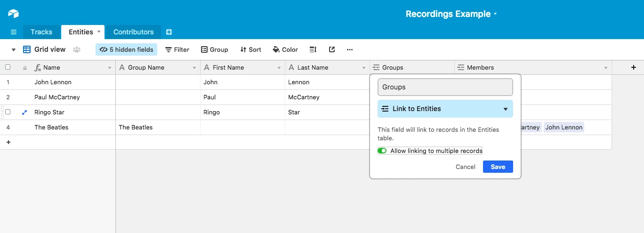Viewport: 644px width, 233px height.
Task: Expand the Ringo Star record
Action: (x=24, y=112)
